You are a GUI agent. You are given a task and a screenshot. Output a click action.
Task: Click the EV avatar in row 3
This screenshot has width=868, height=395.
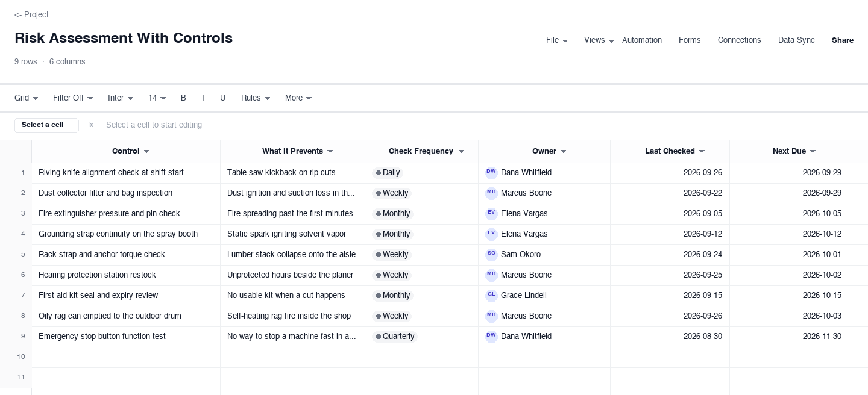pyautogui.click(x=491, y=214)
